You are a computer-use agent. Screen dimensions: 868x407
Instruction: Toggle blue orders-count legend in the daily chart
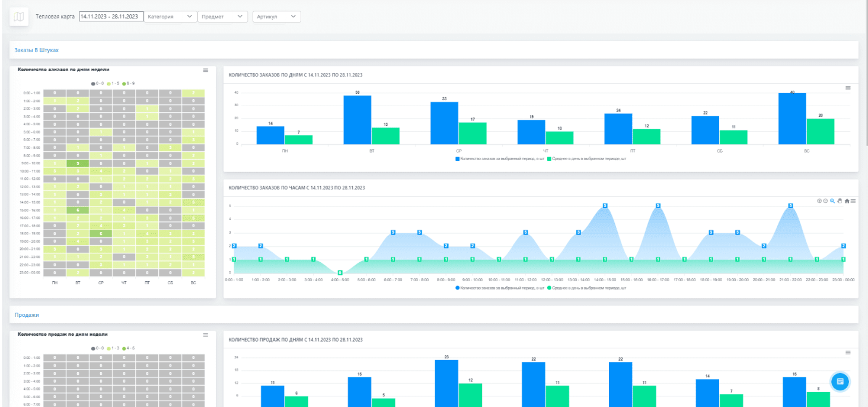click(x=500, y=159)
